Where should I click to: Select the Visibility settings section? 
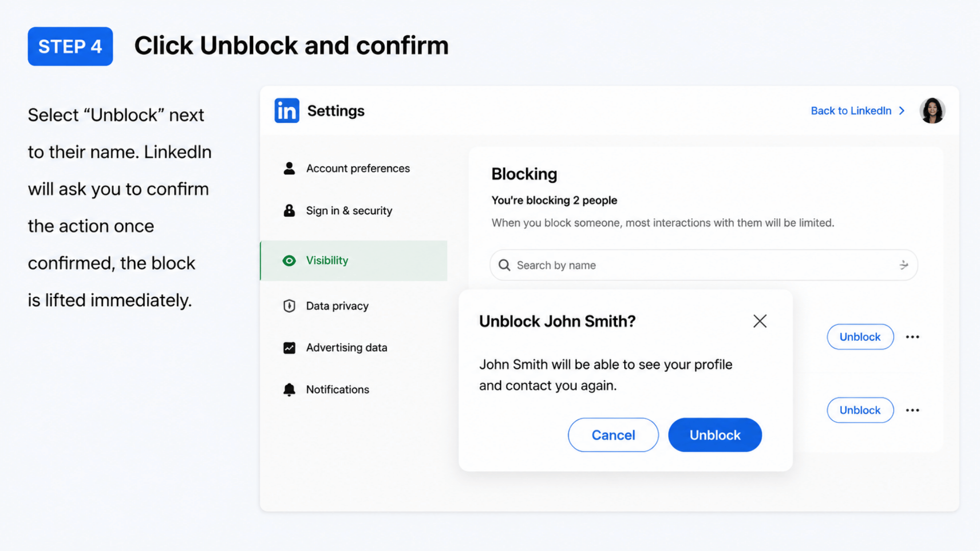click(354, 261)
